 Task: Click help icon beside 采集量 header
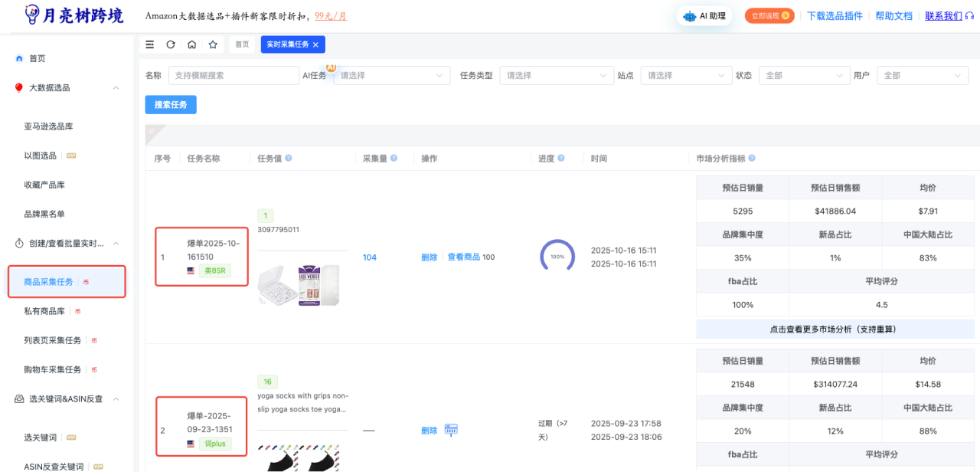(x=394, y=159)
